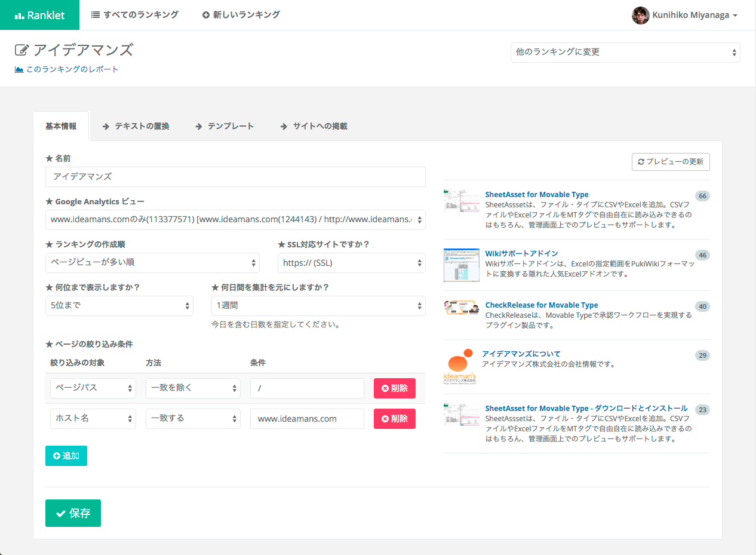Click the 40 pageview badge
This screenshot has height=555, width=756.
click(702, 306)
